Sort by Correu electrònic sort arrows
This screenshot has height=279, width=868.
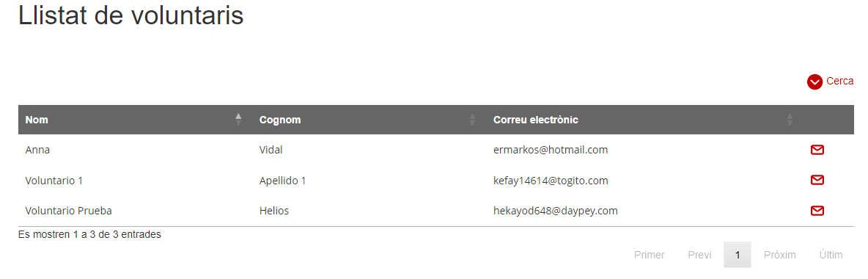[790, 119]
